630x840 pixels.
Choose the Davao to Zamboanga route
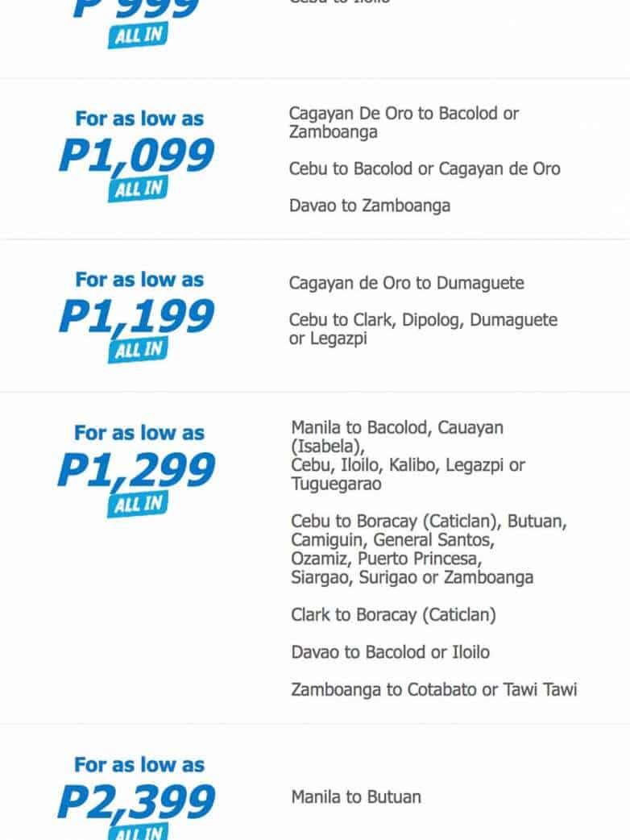[x=370, y=206]
